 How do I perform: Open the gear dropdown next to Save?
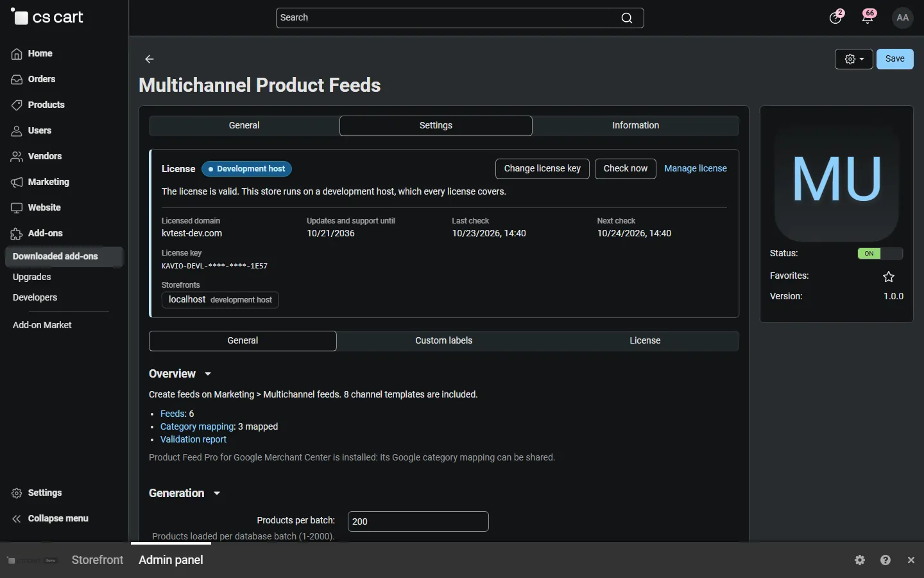coord(854,59)
